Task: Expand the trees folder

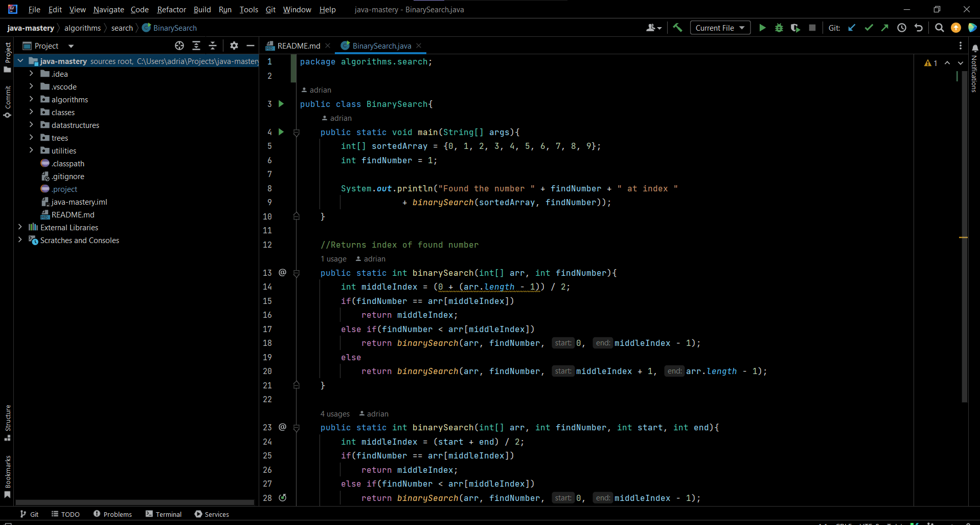Action: click(31, 138)
